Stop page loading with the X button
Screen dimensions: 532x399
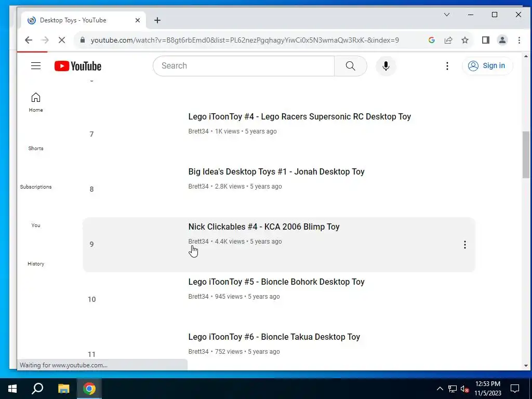click(61, 40)
